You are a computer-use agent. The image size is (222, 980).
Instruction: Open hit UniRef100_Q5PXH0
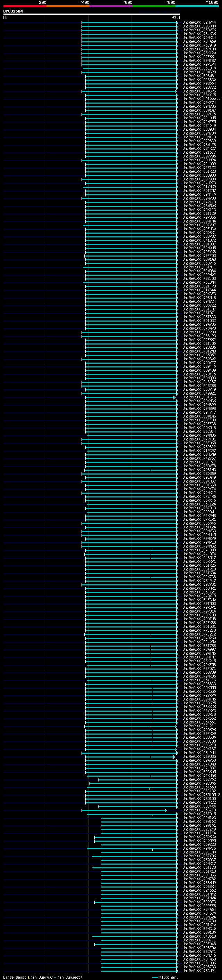(x=199, y=49)
